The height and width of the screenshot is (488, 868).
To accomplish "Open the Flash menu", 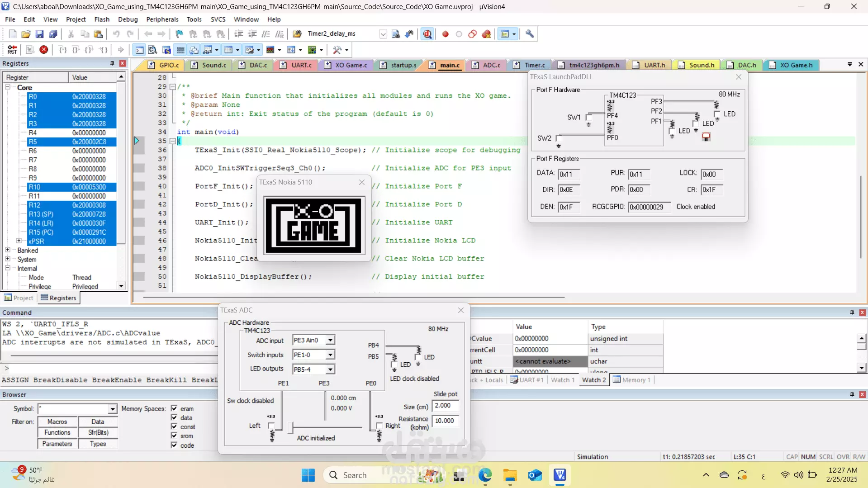I will [102, 19].
